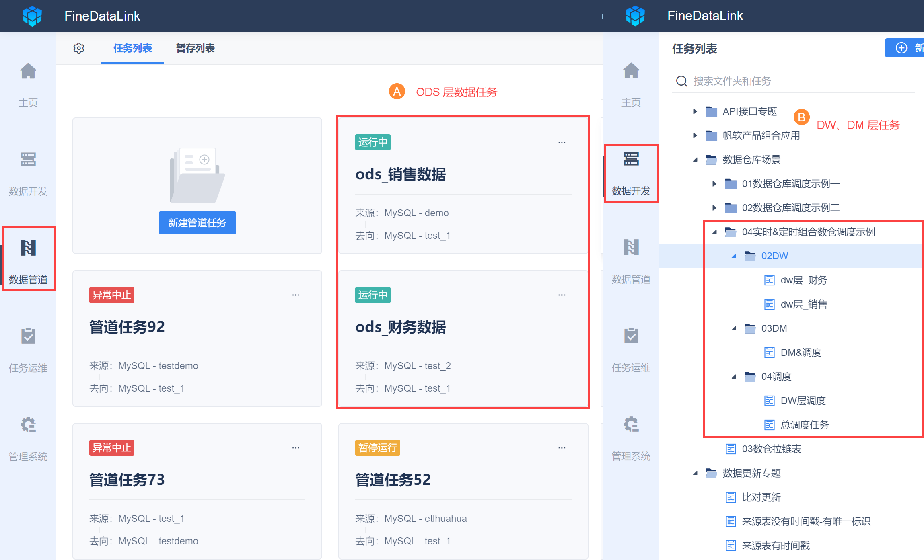This screenshot has height=560, width=924.
Task: Open the more options menu on 管道任务92
Action: (x=296, y=295)
